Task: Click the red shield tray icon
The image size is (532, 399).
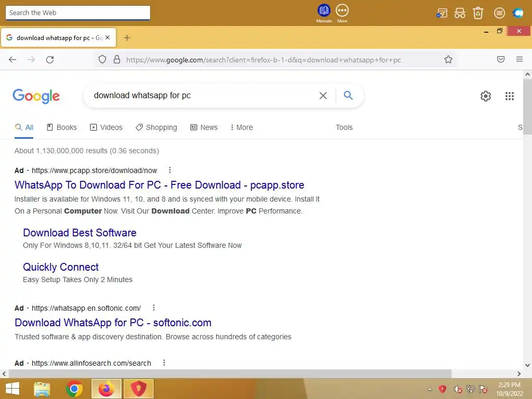Action: point(443,389)
